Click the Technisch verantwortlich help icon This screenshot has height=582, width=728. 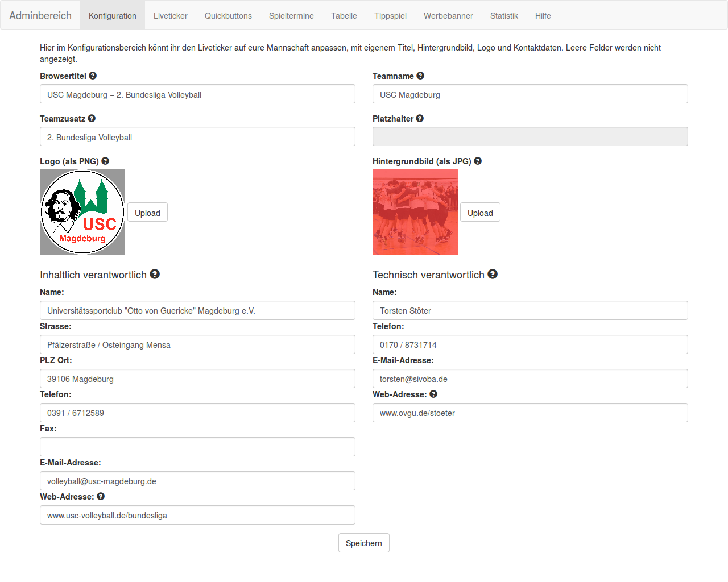(493, 274)
